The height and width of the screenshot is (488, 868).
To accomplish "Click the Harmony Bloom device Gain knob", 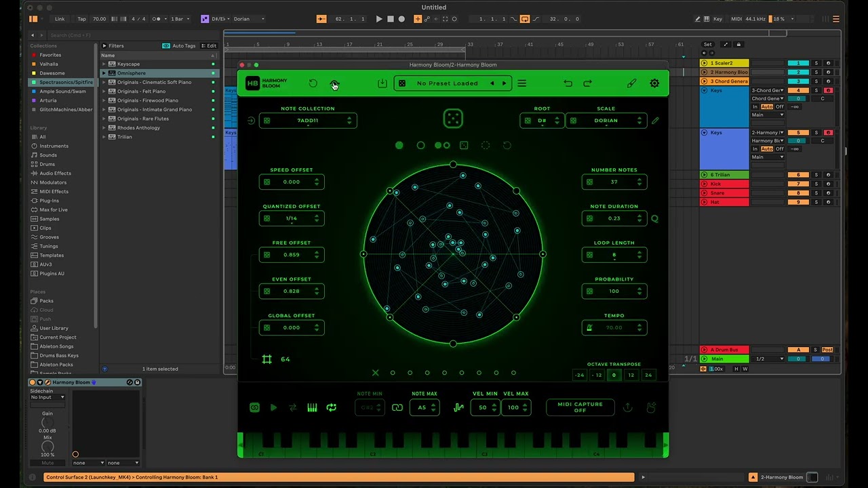I will coord(47,422).
